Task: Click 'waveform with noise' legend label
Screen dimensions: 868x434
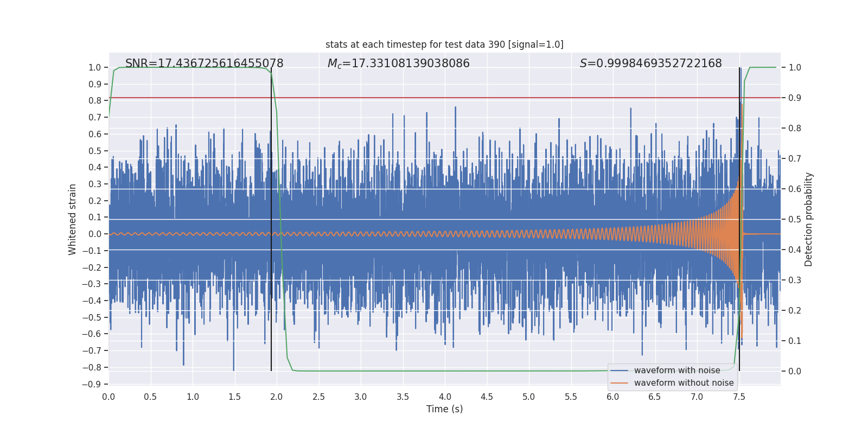Action: tap(677, 371)
